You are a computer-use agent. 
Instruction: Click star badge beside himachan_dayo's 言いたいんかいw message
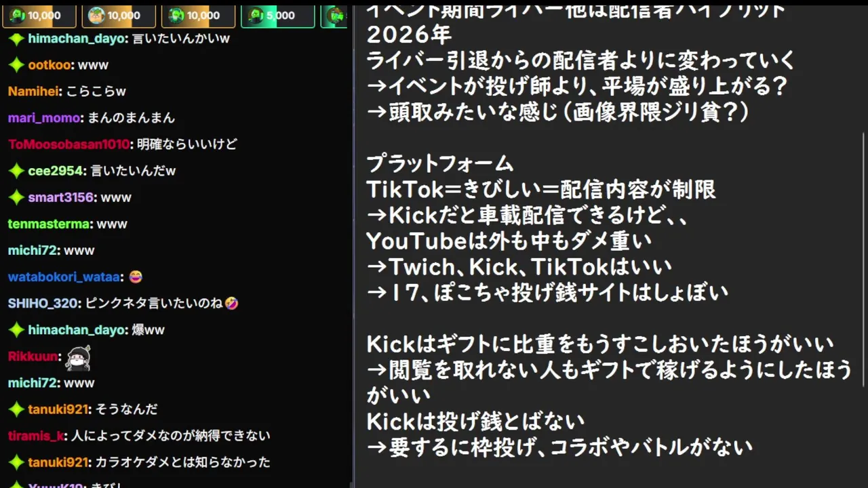[x=16, y=39]
